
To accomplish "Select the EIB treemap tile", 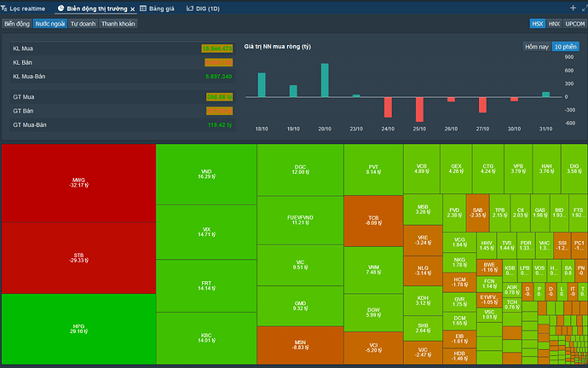I will [459, 339].
